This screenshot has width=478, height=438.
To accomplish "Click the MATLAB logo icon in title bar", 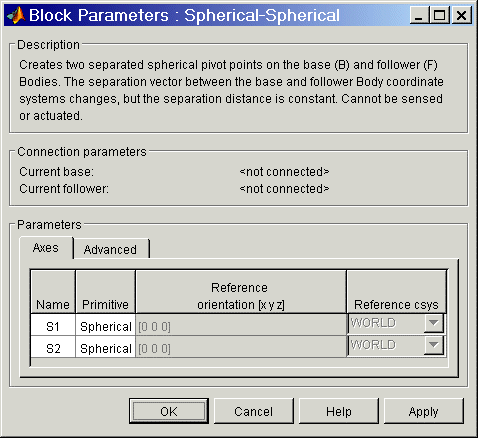I will tap(16, 15).
